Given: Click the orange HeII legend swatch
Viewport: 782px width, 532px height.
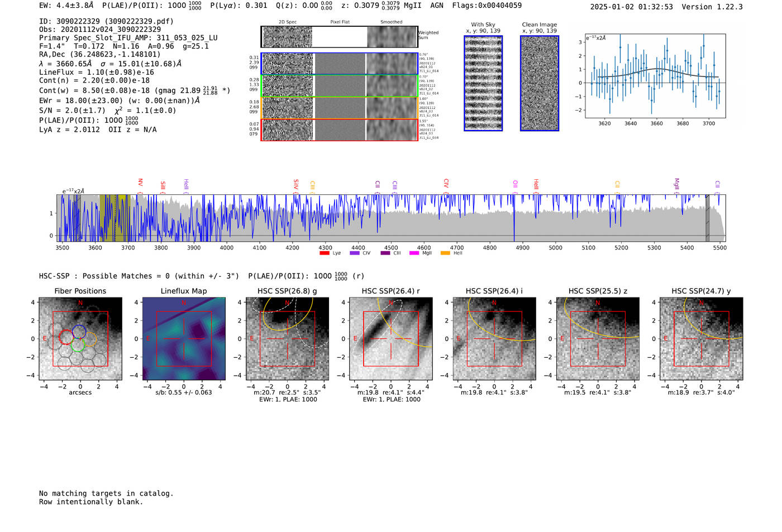Looking at the screenshot, I should point(446,253).
